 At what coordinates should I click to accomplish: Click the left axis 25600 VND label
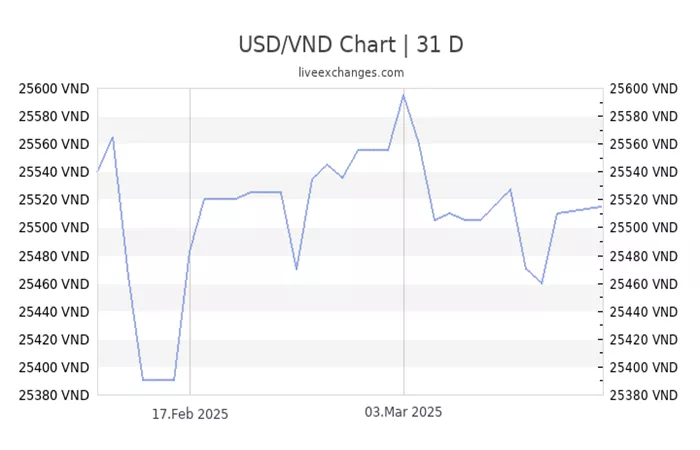click(x=54, y=89)
